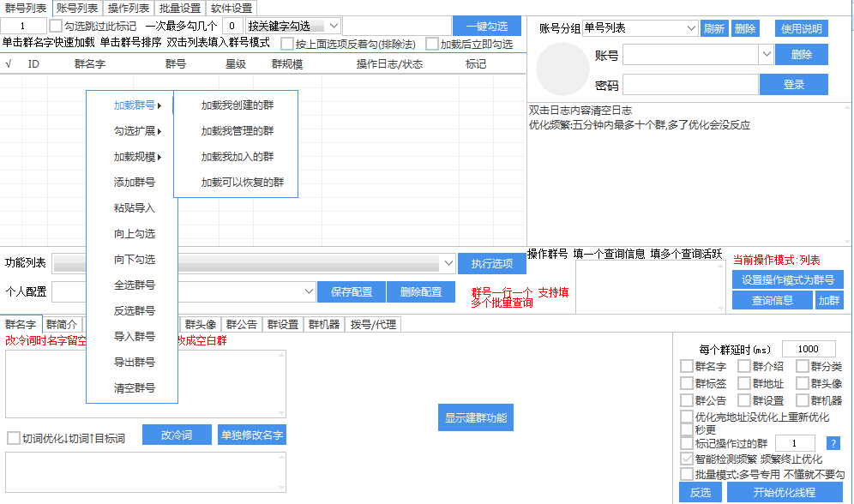Expand the 加载群号 submenu
This screenshot has width=854, height=504.
coord(136,105)
